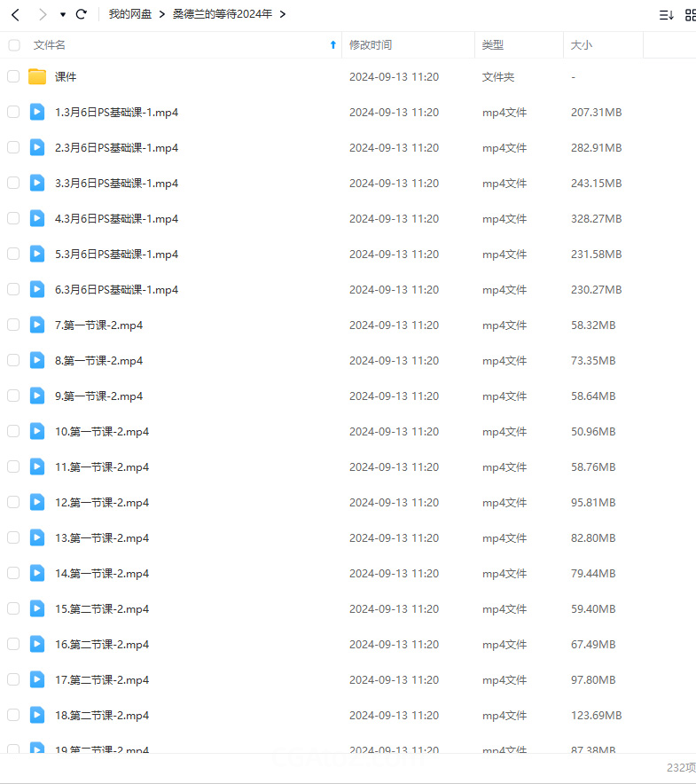Viewport: 696px width, 784px height.
Task: Click the forward navigation arrow
Action: (42, 14)
